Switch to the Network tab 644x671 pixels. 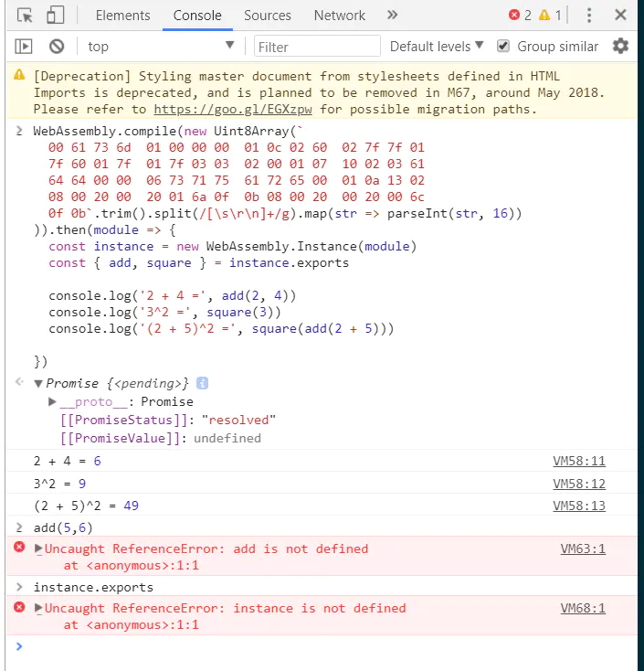(339, 16)
